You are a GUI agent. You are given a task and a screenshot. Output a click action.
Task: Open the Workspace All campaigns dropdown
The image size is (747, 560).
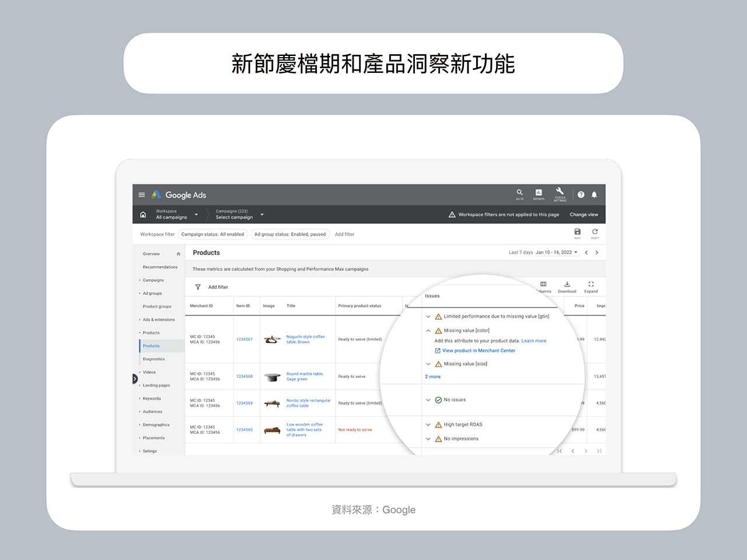[x=177, y=215]
